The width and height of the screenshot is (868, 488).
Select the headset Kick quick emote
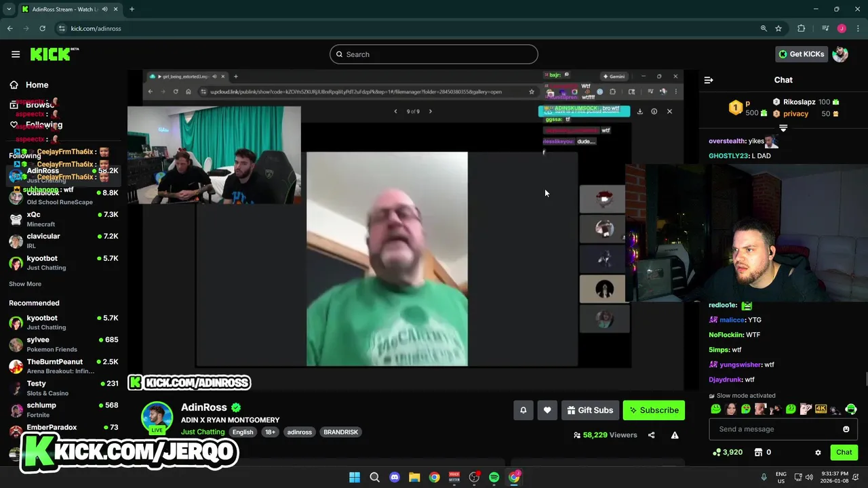(x=851, y=409)
